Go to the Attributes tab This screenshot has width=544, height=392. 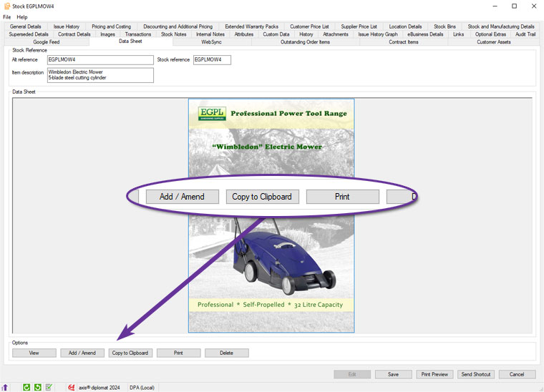pos(244,34)
